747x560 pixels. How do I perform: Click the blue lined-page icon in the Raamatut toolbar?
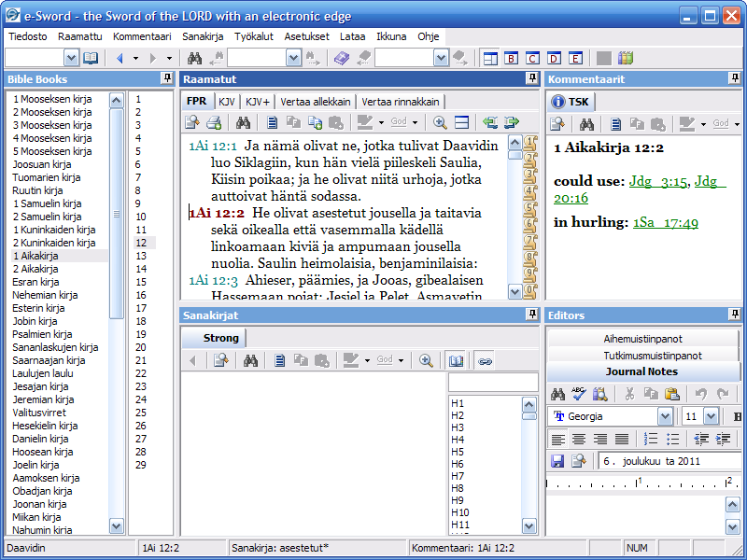[x=272, y=123]
